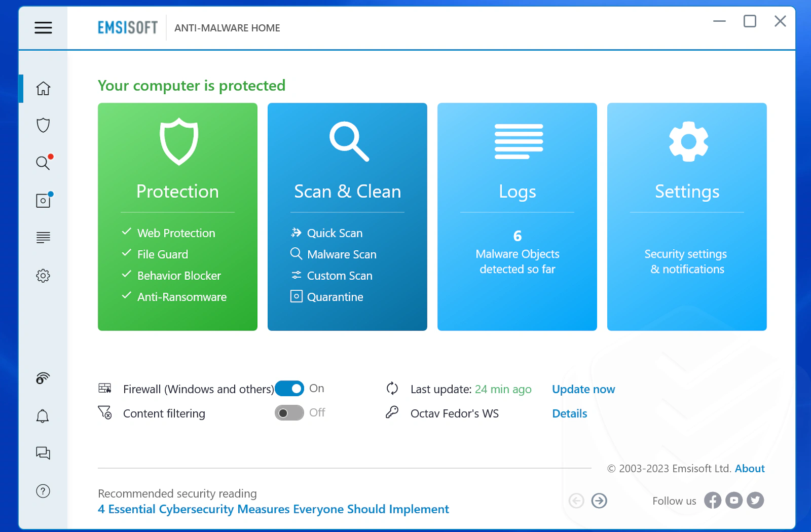Click the Settings tile title
The height and width of the screenshot is (532, 811).
click(x=687, y=192)
